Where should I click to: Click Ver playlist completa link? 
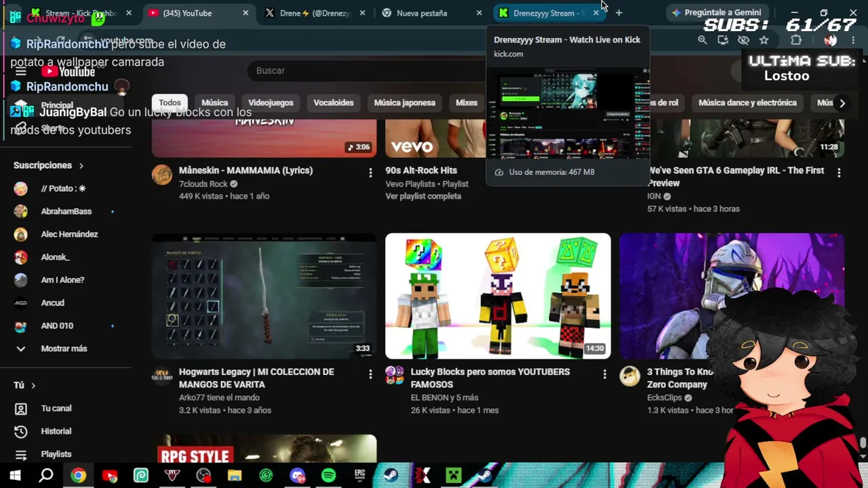click(x=423, y=197)
